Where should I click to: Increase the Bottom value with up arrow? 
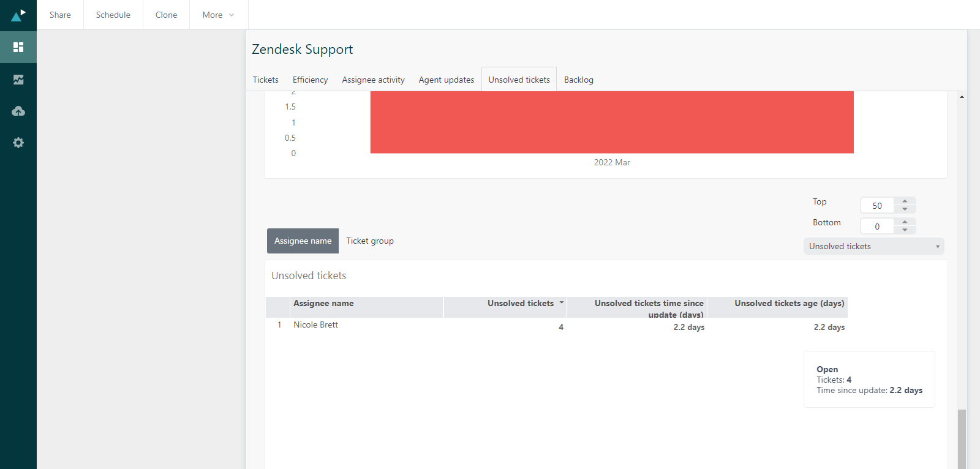(905, 222)
